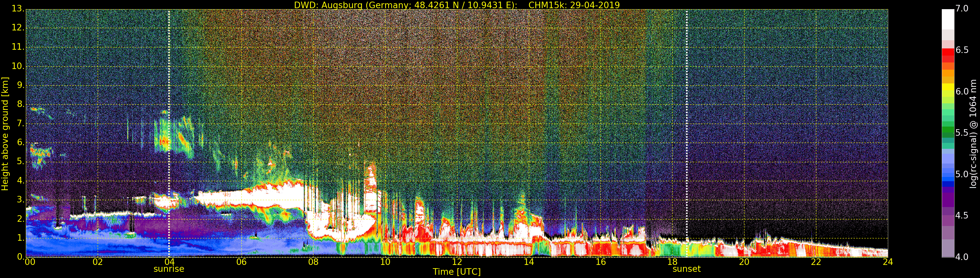This screenshot has width=980, height=278.
Task: Select the "5." height tick label
Action: click(x=21, y=162)
